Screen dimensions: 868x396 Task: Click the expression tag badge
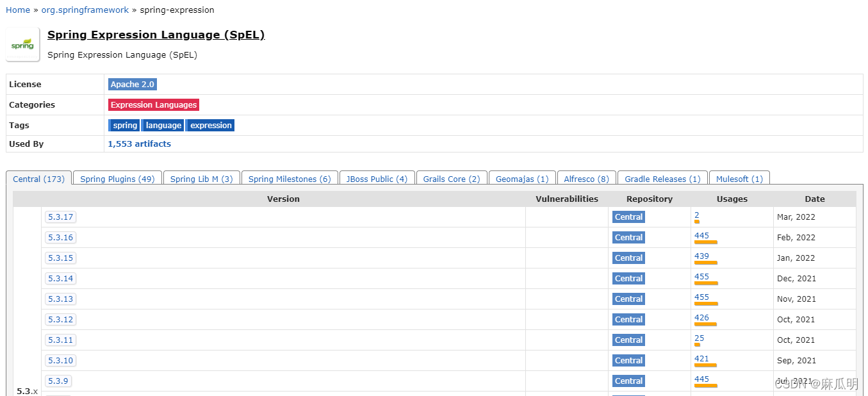click(x=209, y=125)
